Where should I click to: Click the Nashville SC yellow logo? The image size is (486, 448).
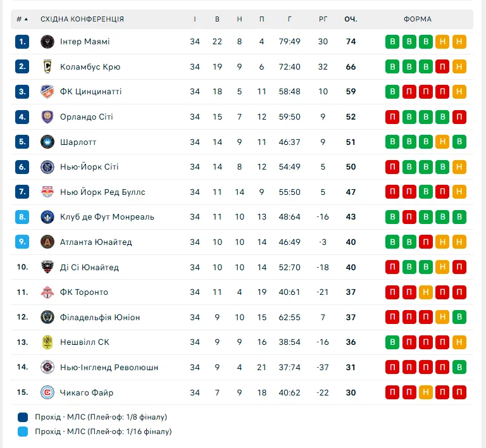click(x=47, y=342)
